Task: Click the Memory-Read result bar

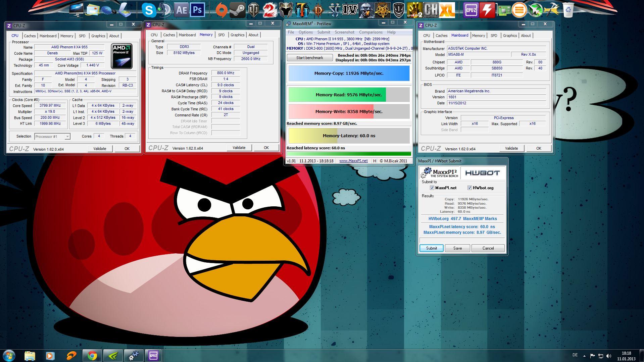Action: point(349,95)
